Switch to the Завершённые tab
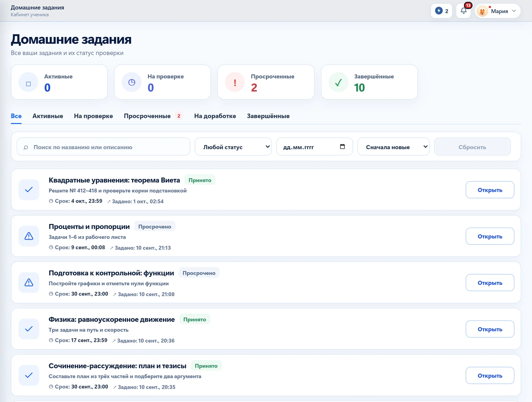Image resolution: width=532 pixels, height=402 pixels. point(268,116)
